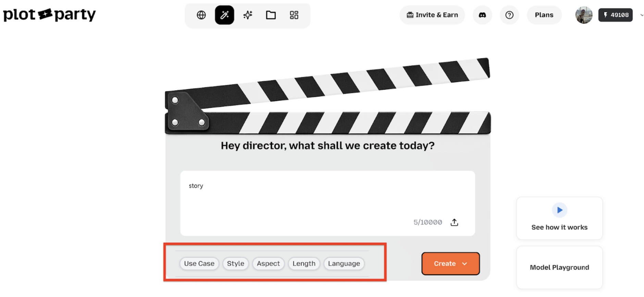Open the sparkles AI tools icon
The image size is (644, 297).
click(x=248, y=15)
